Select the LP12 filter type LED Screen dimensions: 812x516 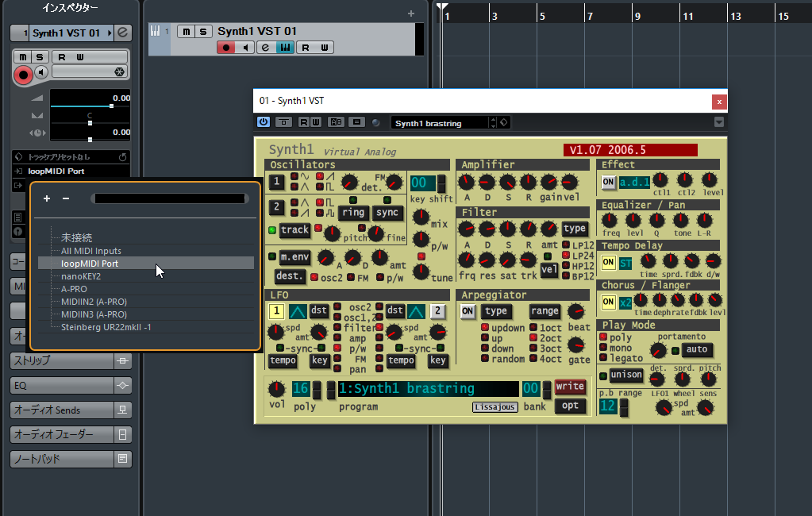(566, 245)
